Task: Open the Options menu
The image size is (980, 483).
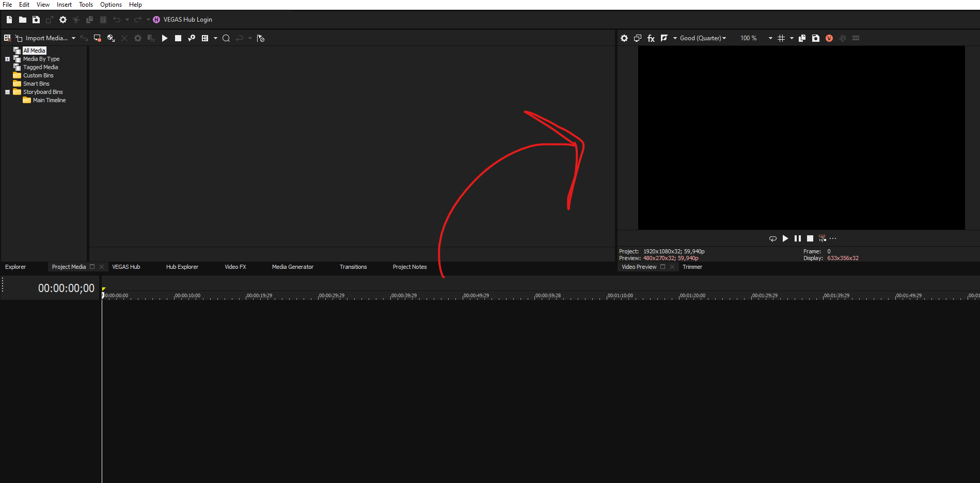Action: [x=111, y=5]
